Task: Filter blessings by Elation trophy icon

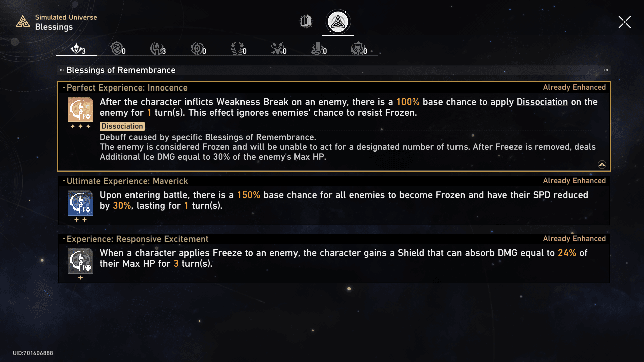Action: (x=359, y=49)
